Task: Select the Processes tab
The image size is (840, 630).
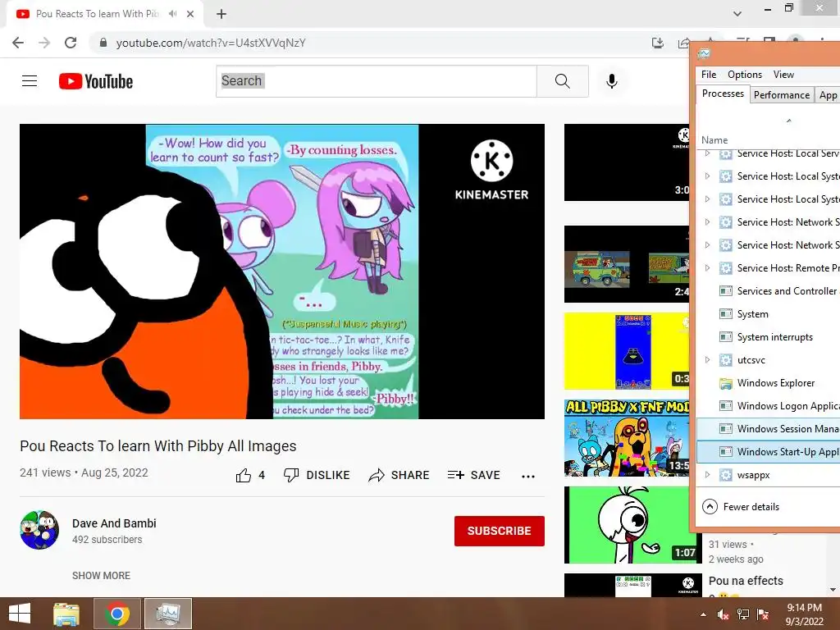Action: (723, 94)
